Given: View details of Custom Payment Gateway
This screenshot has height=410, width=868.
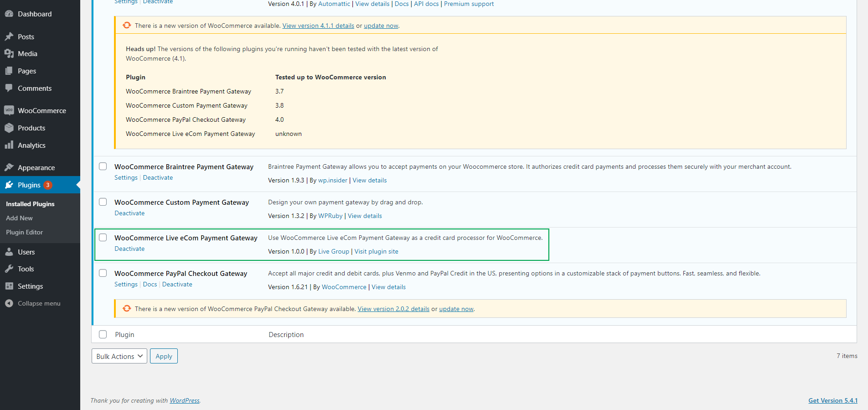Looking at the screenshot, I should point(365,216).
